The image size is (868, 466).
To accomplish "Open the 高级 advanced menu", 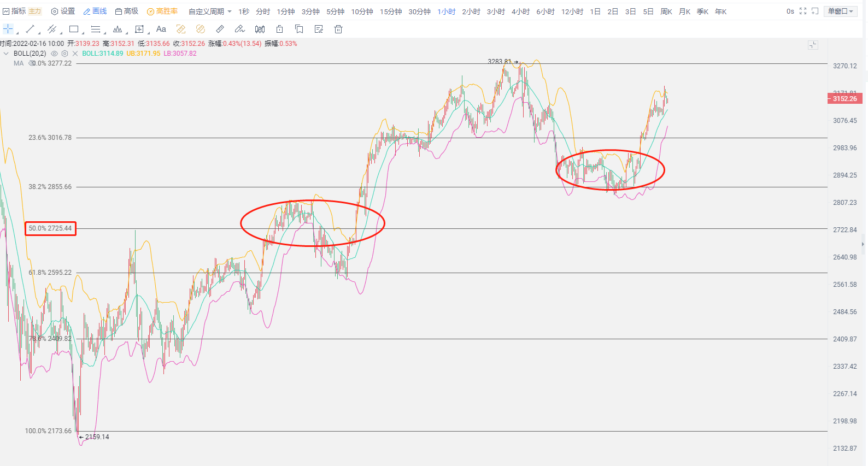I will click(127, 11).
